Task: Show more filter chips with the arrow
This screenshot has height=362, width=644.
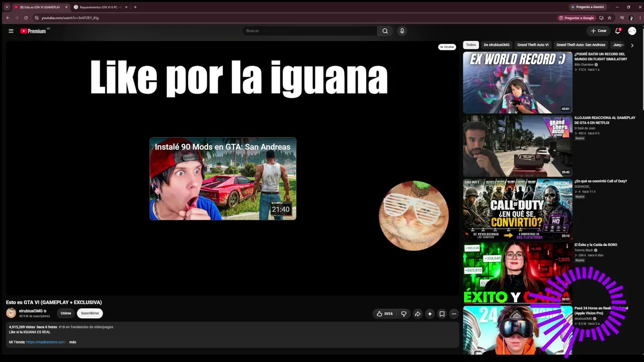Action: tap(632, 45)
